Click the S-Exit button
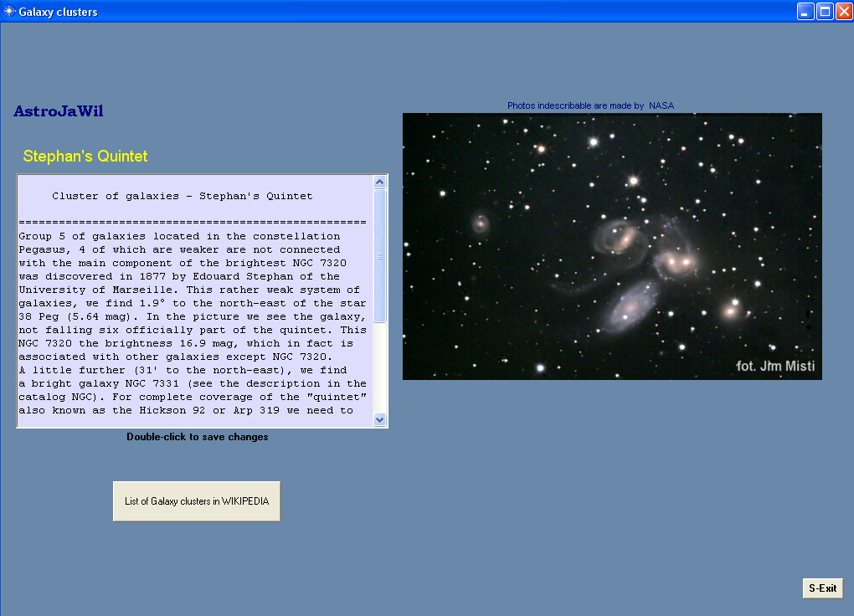The height and width of the screenshot is (616, 854). tap(822, 588)
